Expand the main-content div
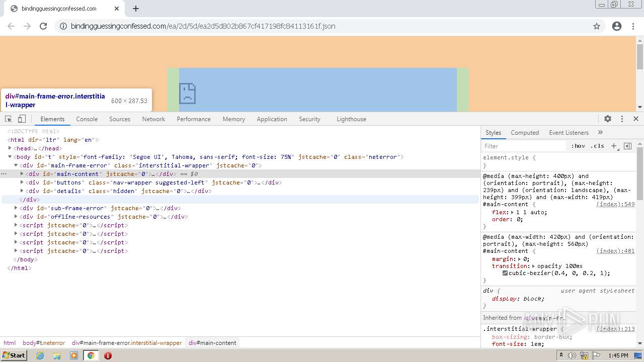Image resolution: width=644 pixels, height=362 pixels. [22, 174]
